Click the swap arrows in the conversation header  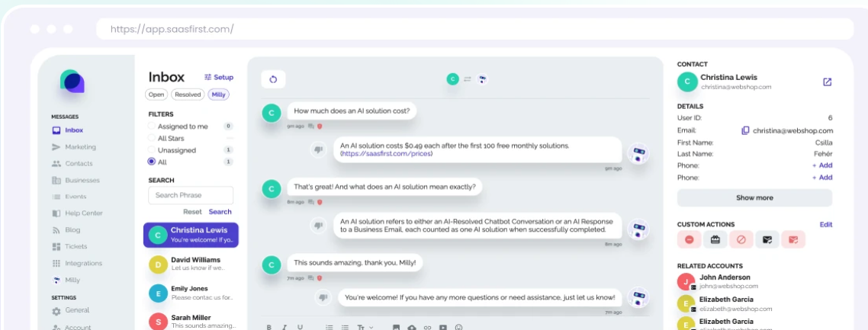[x=468, y=79]
